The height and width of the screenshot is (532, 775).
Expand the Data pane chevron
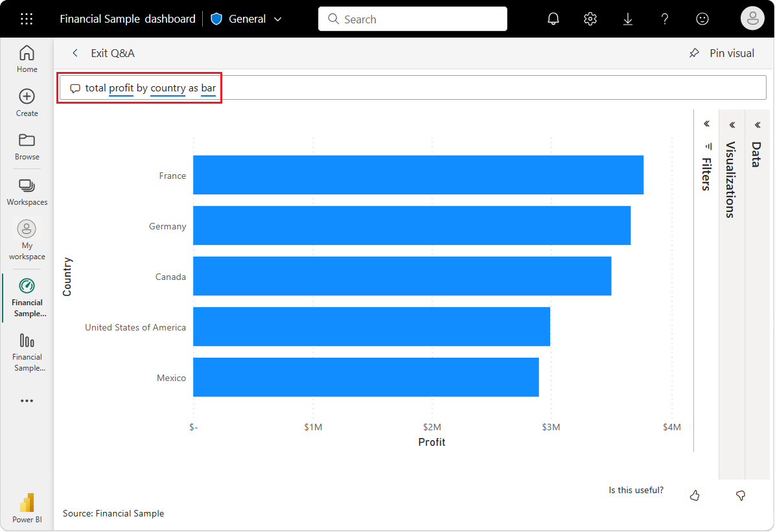[758, 125]
